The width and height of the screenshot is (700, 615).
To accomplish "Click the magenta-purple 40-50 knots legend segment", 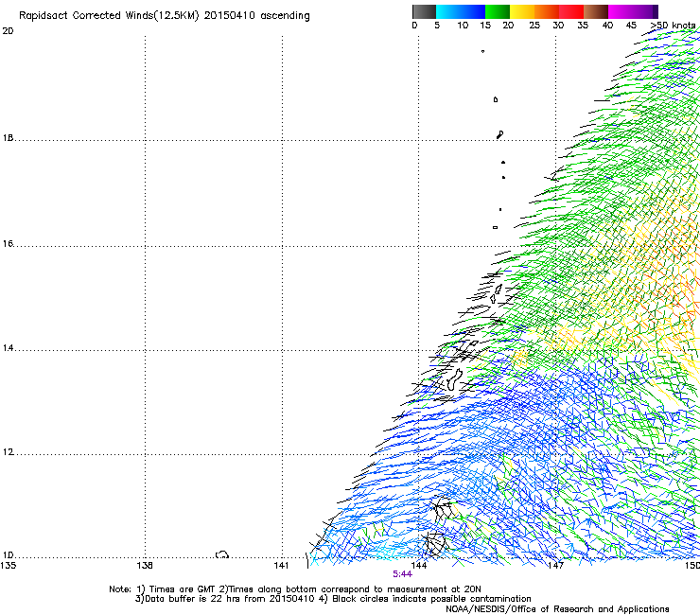I will coord(633,11).
